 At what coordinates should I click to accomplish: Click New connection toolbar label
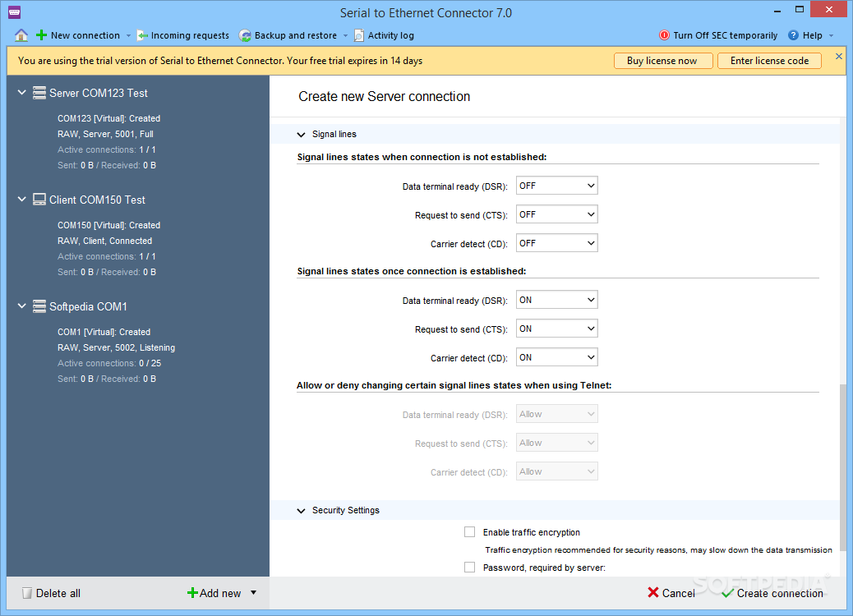pyautogui.click(x=85, y=35)
